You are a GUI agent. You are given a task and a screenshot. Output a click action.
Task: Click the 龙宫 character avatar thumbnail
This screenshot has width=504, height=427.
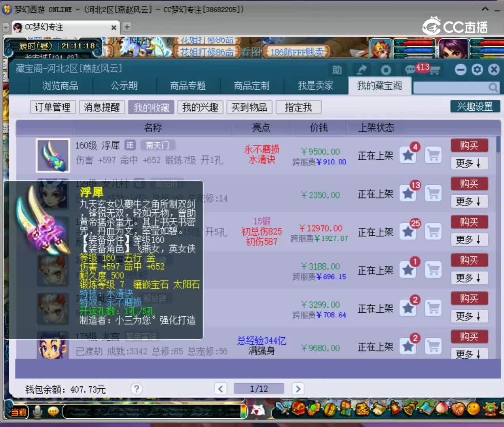(53, 346)
